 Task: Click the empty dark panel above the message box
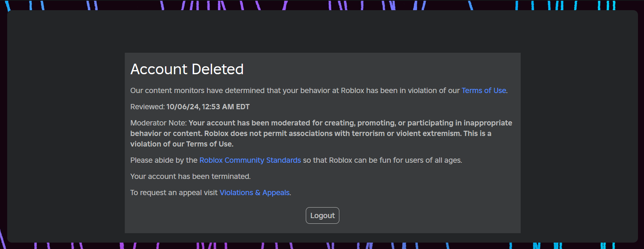tap(322, 32)
